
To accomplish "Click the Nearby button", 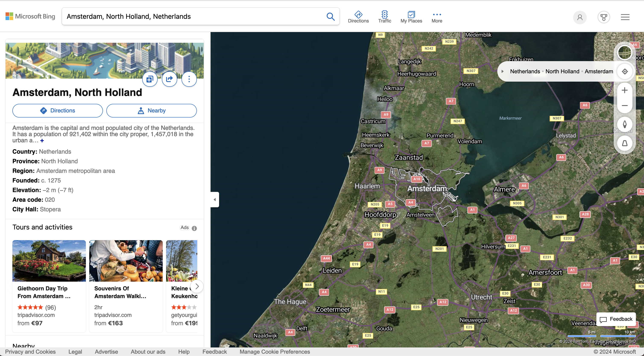I will coord(151,110).
